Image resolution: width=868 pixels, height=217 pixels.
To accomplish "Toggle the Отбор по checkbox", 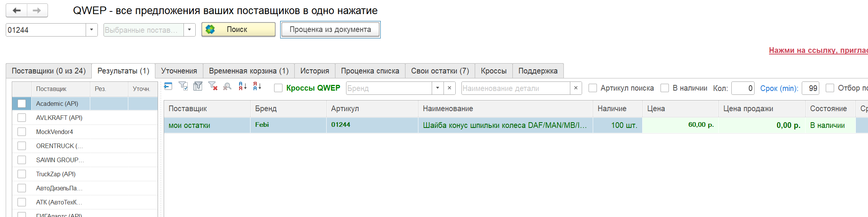I will (x=830, y=88).
